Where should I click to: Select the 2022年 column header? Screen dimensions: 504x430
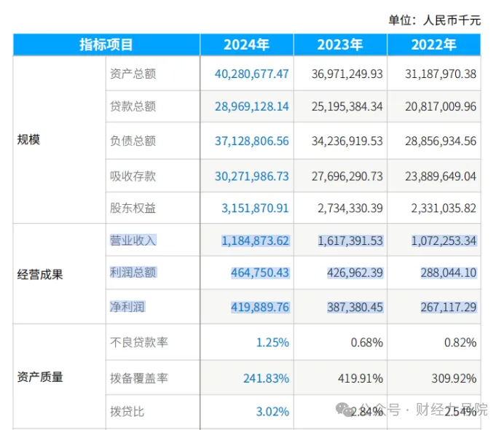(434, 44)
